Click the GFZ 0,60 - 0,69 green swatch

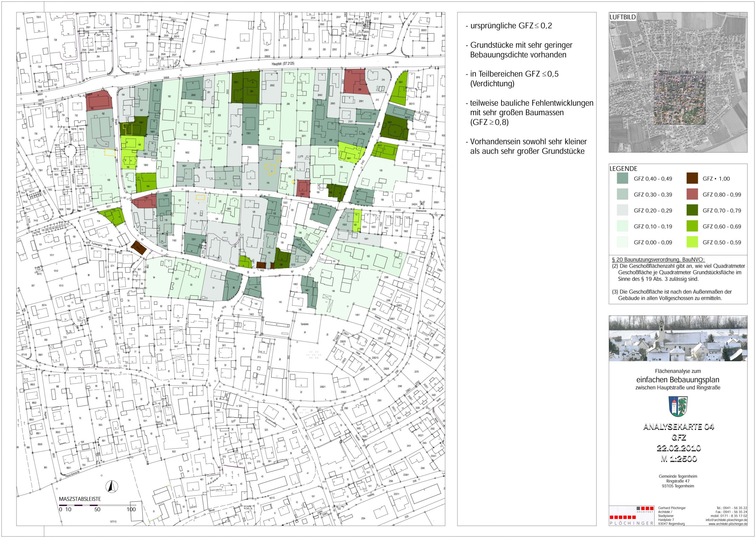click(692, 226)
